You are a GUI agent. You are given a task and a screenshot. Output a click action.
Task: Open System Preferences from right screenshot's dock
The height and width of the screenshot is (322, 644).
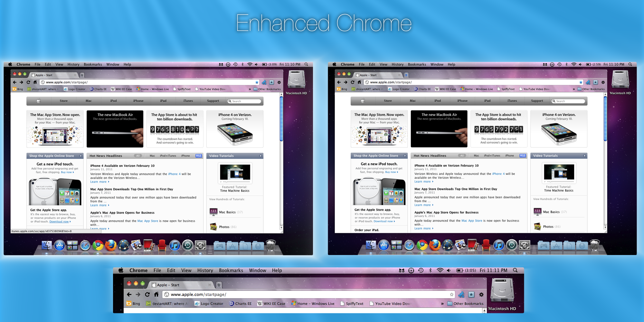pyautogui.click(x=525, y=245)
